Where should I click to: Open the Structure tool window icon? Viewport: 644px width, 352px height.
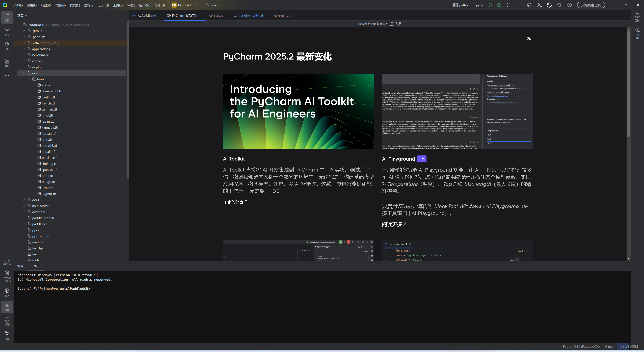point(7,63)
